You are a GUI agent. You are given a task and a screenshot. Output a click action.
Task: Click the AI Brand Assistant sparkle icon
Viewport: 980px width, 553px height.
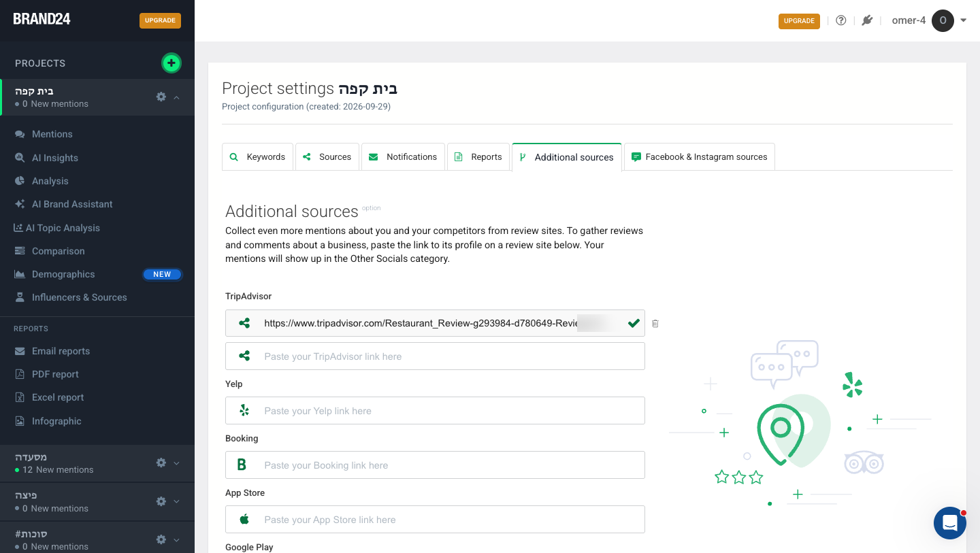pos(20,204)
